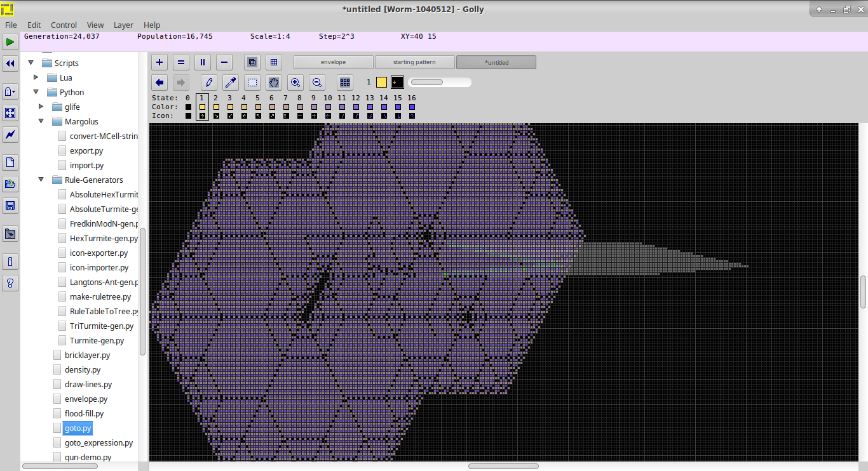This screenshot has height=471, width=868.
Task: Collapse the Margolus folder
Action: 41,121
